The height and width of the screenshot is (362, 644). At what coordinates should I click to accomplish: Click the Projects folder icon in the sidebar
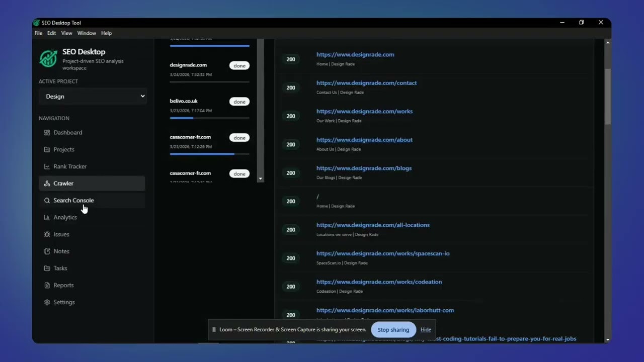47,149
